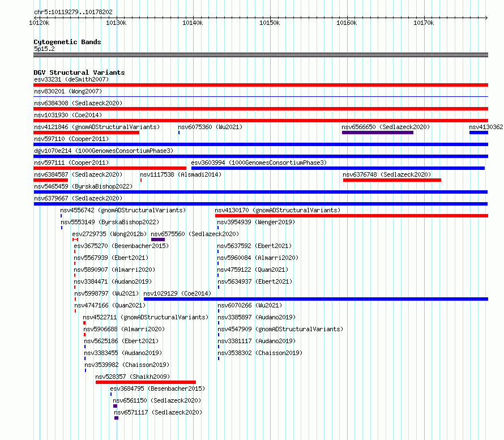Select the chr5:10119279..10178202 region text
504x440 pixels.
73,12
